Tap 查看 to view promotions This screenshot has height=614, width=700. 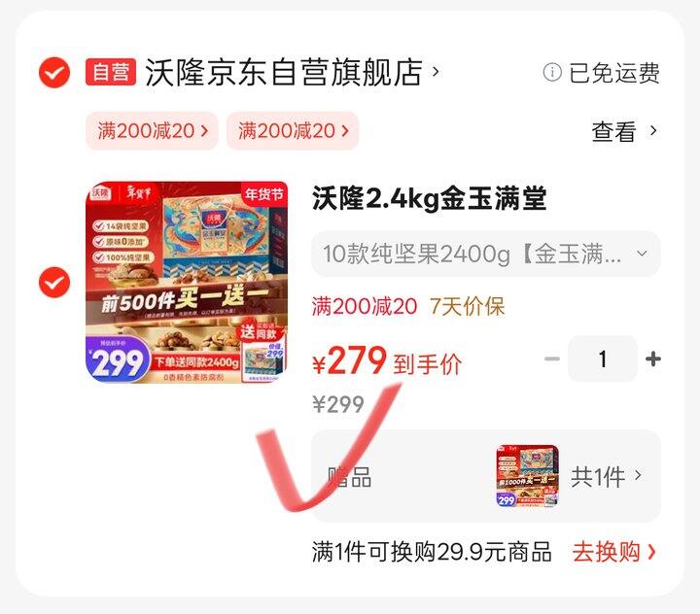coord(613,131)
